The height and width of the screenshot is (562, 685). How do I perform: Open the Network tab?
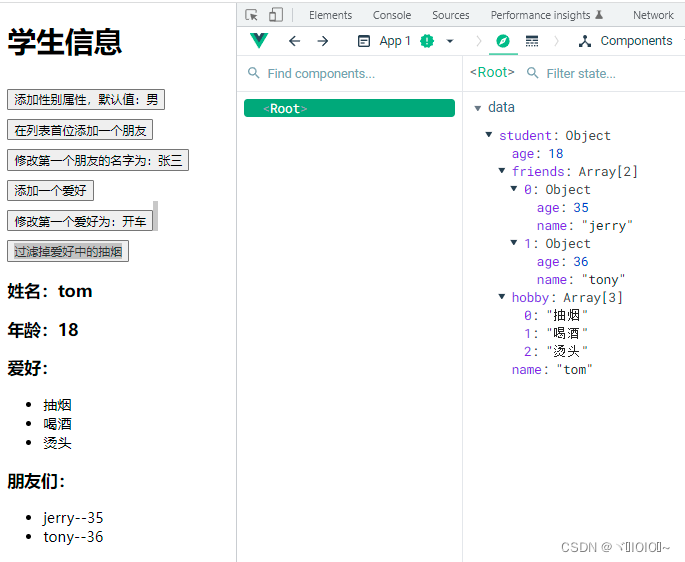pos(653,15)
